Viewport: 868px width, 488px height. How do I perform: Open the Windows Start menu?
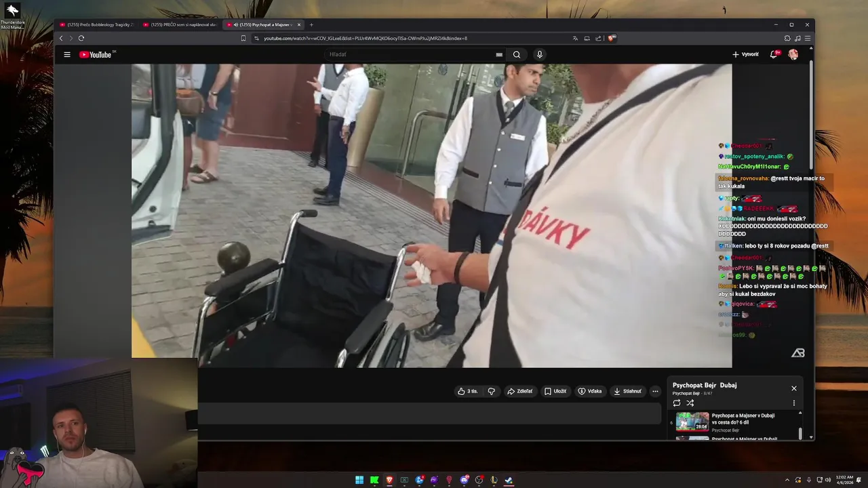[359, 480]
